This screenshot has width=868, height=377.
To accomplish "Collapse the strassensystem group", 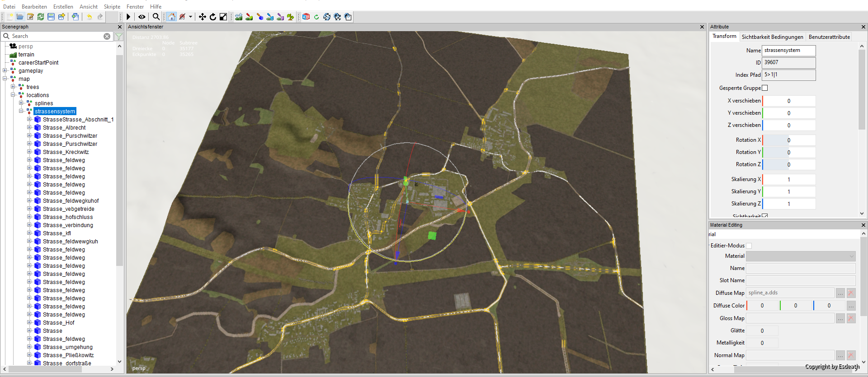I will [x=21, y=111].
